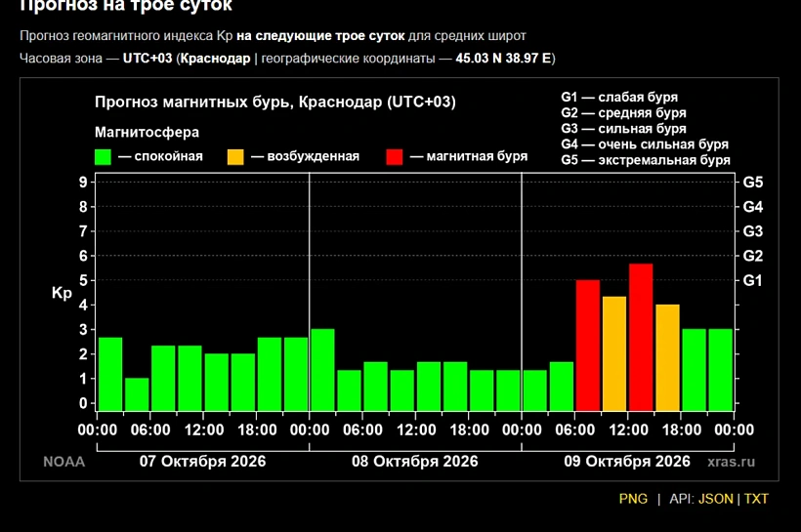Select the tallest red bar on 09 October
This screenshot has height=532, width=801.
(641, 337)
